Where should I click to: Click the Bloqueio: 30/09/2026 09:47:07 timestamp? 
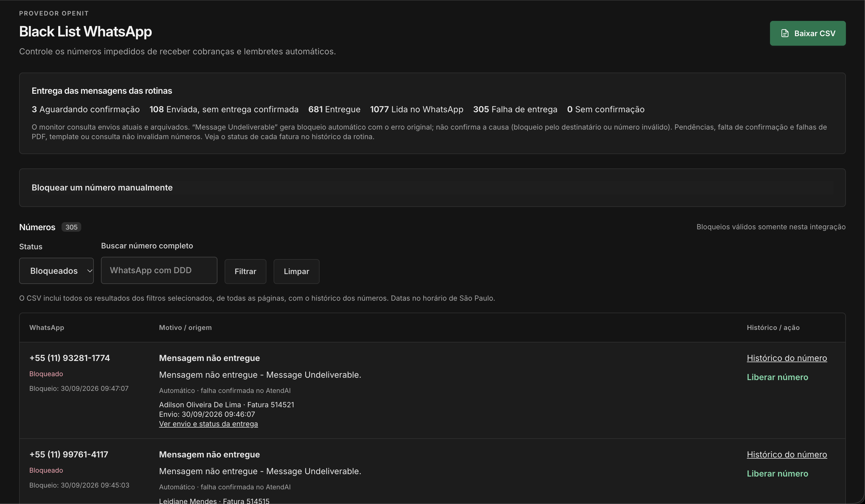click(x=79, y=388)
